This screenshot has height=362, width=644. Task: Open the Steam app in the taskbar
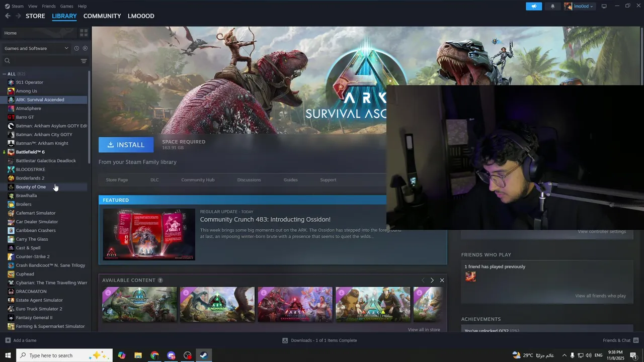click(x=204, y=355)
